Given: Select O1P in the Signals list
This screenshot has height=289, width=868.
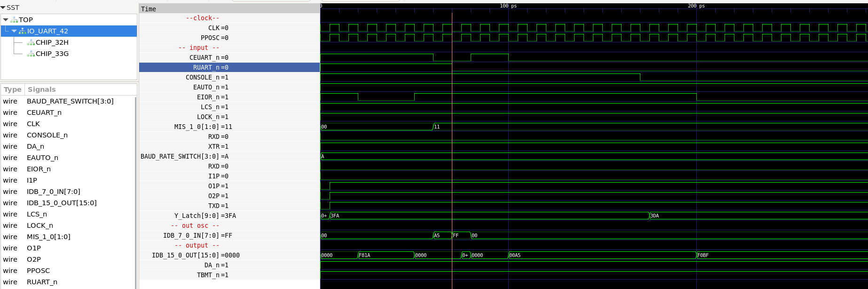Looking at the screenshot, I should pyautogui.click(x=34, y=248).
